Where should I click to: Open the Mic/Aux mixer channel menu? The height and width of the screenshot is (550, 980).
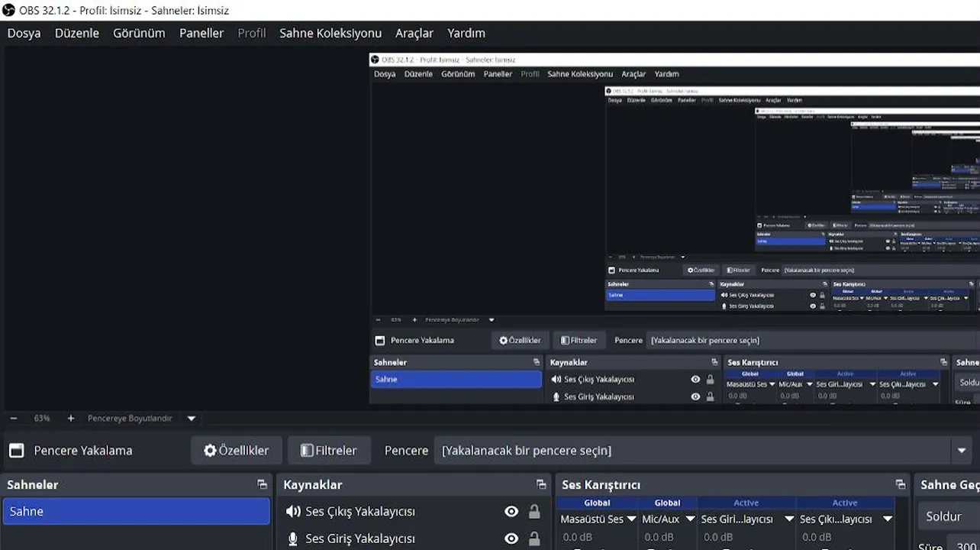coord(690,519)
